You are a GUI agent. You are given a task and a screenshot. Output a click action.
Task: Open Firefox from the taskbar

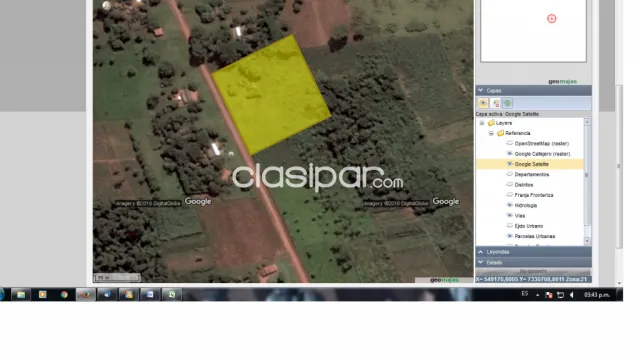85,294
